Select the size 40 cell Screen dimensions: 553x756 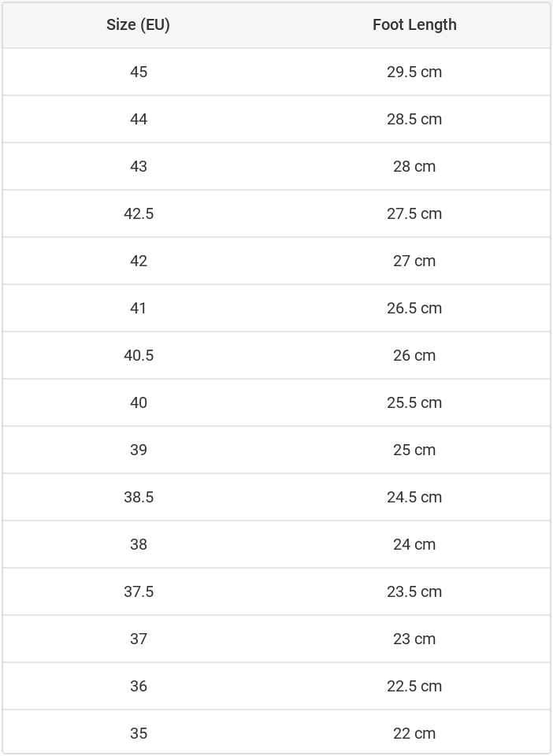click(139, 402)
